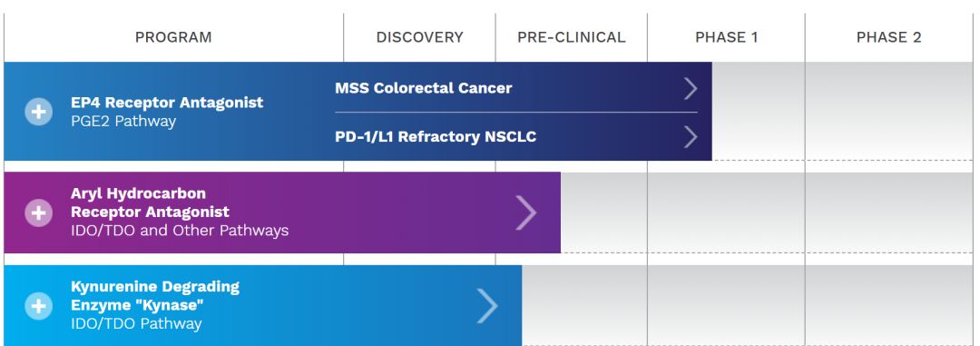Expand the Kynurenine Degrading Enzyme plus icon
The height and width of the screenshot is (346, 980).
coord(39,306)
